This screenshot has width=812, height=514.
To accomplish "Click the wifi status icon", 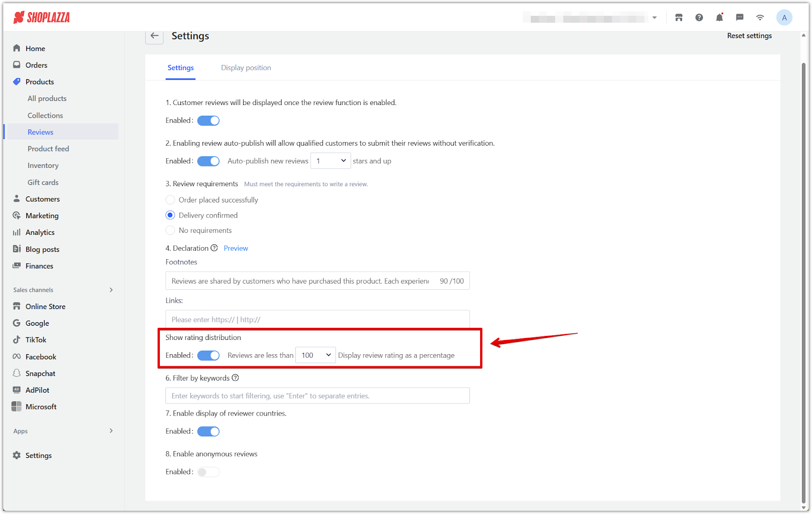I will [760, 18].
